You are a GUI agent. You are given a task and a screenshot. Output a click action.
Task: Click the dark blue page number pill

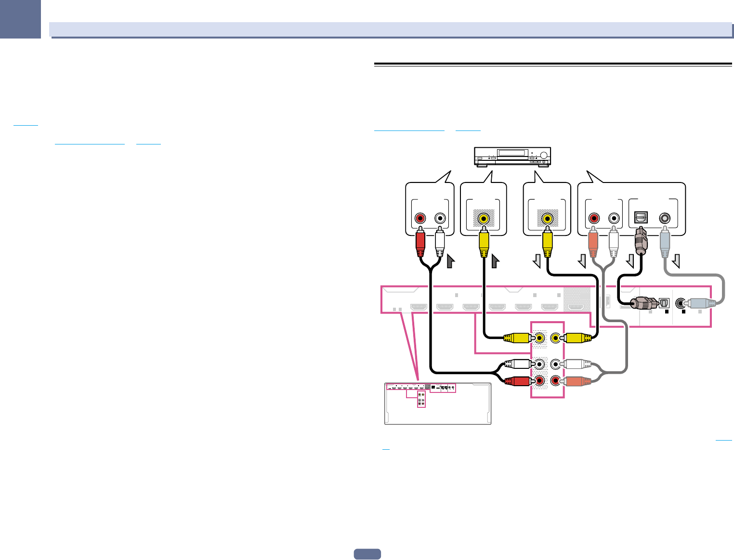367,554
